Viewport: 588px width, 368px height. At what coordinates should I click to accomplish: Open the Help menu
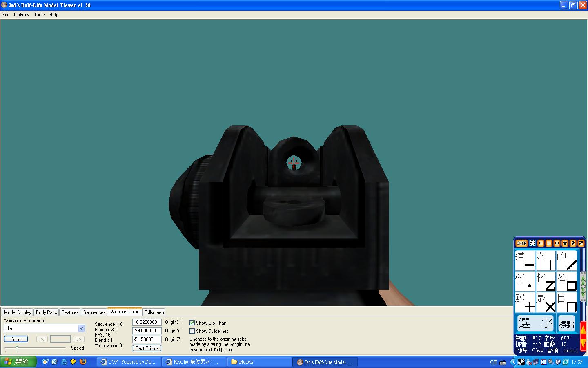pyautogui.click(x=53, y=15)
